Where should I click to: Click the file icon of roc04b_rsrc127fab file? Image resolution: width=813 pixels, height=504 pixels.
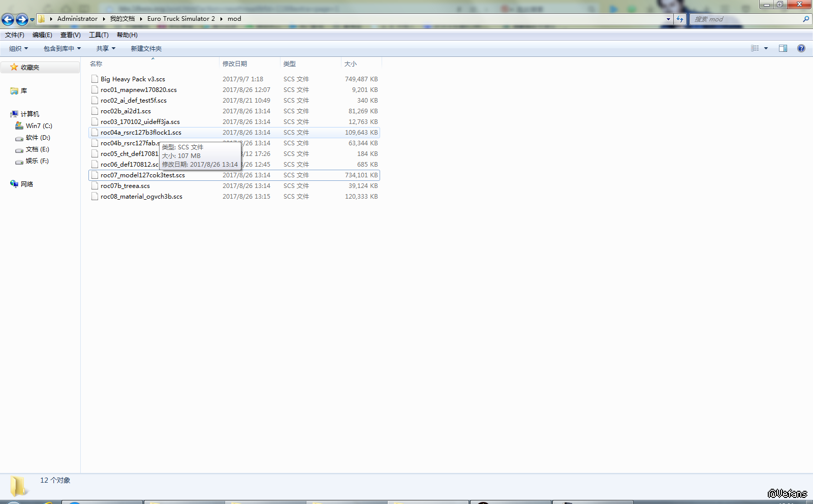coord(95,143)
